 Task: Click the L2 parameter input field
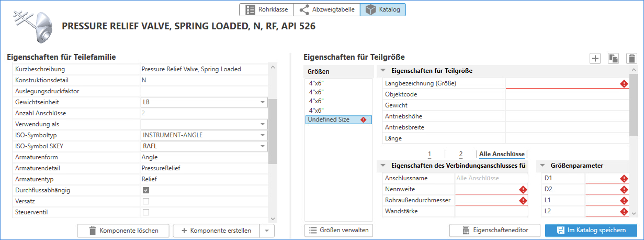(607, 211)
